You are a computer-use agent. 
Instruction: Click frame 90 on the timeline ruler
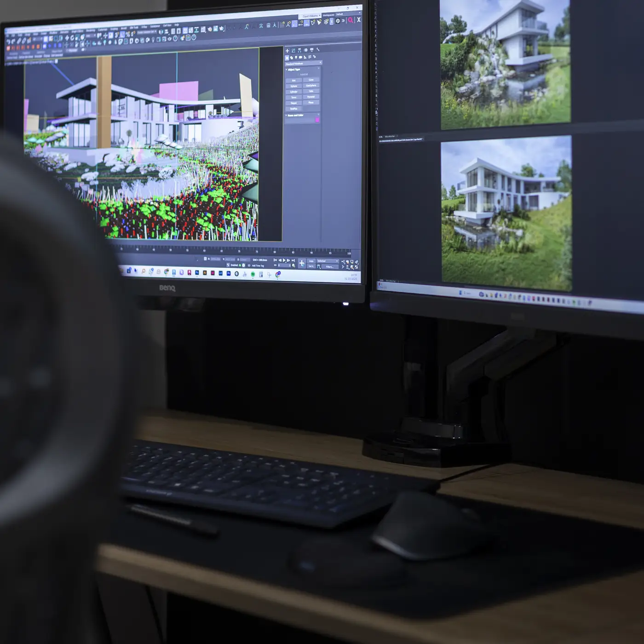pos(311,253)
